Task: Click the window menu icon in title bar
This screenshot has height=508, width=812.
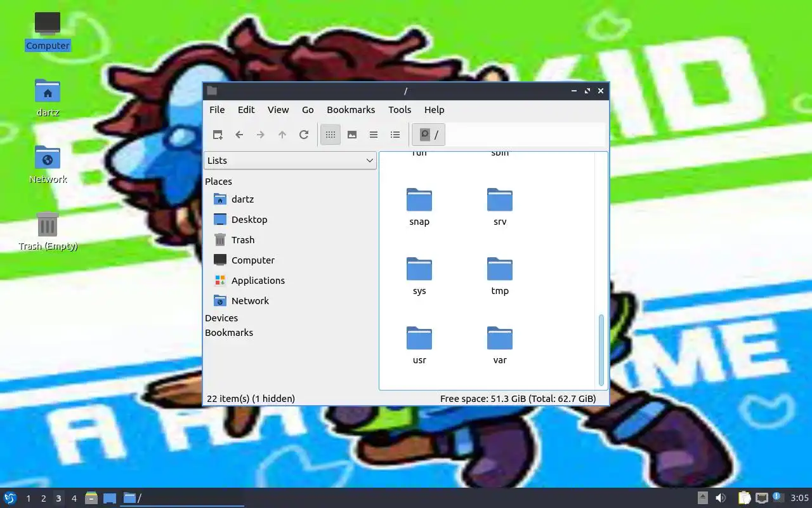Action: [x=212, y=91]
